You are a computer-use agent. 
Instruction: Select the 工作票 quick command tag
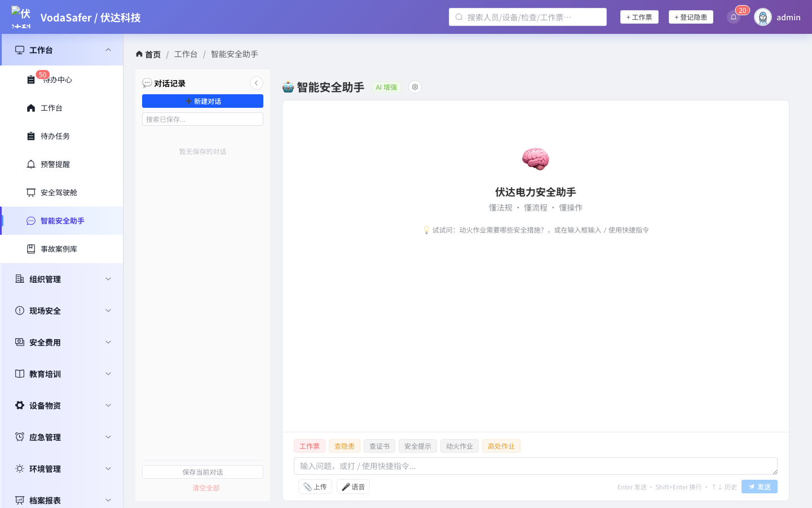(x=310, y=446)
